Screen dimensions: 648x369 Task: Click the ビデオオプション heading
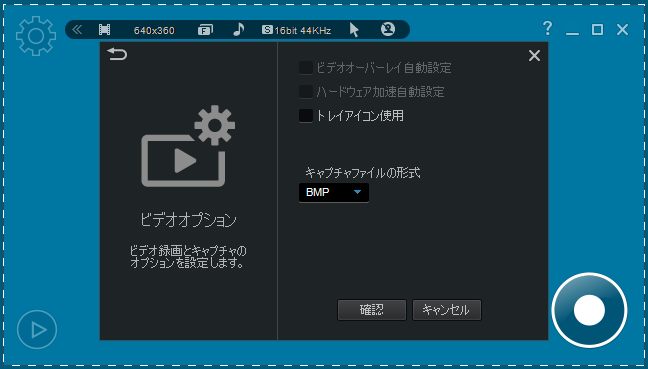pyautogui.click(x=188, y=220)
